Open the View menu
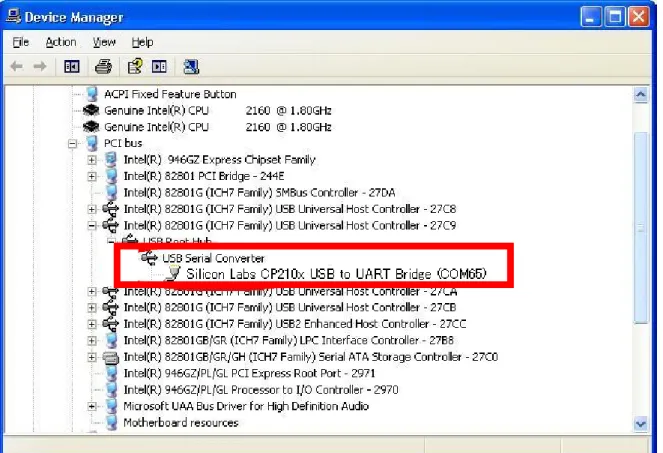Screen dimensions: 663x453 click(104, 42)
